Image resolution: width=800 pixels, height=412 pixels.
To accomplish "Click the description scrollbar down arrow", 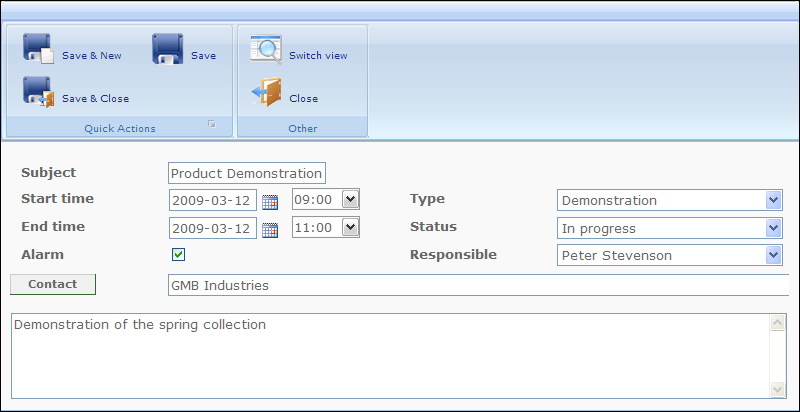I will pos(778,390).
